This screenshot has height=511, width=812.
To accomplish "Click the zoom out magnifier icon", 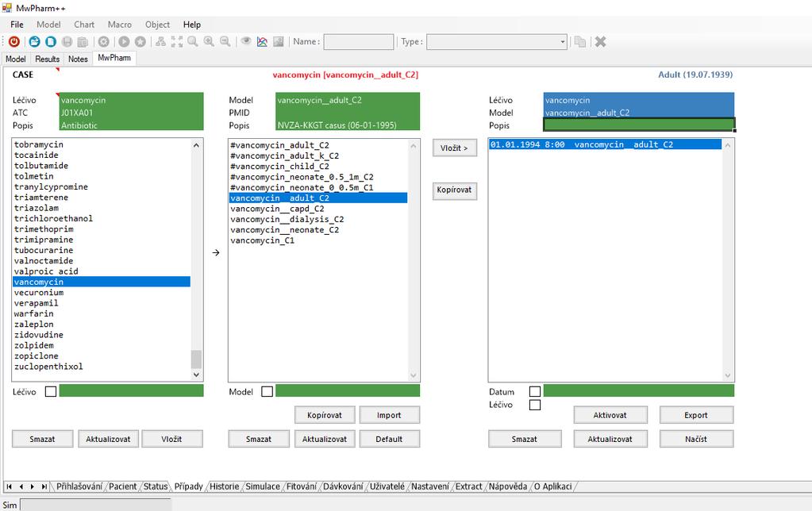I will [225, 41].
